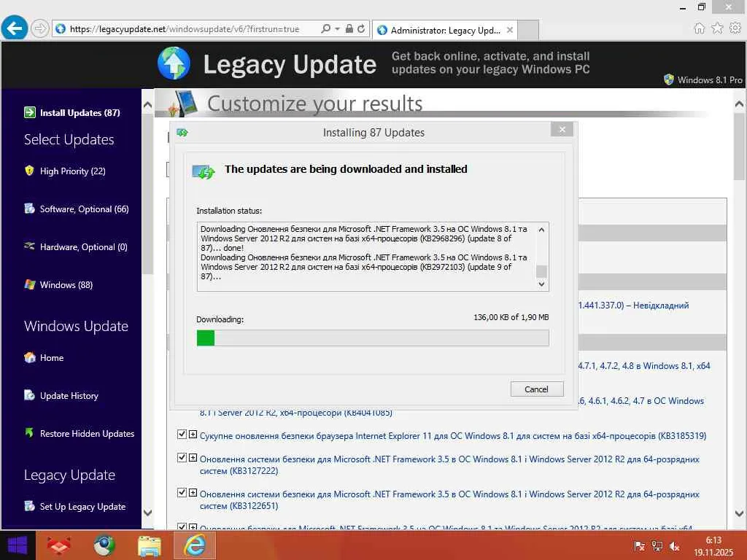Select the Administrator: Legacy Update tab
The image size is (747, 560).
[x=444, y=30]
